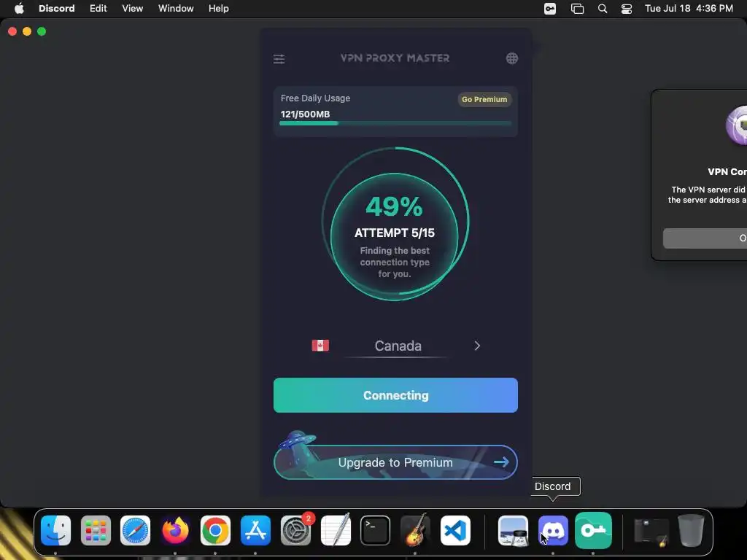Open Visual Studio Code from the Dock

(x=455, y=530)
